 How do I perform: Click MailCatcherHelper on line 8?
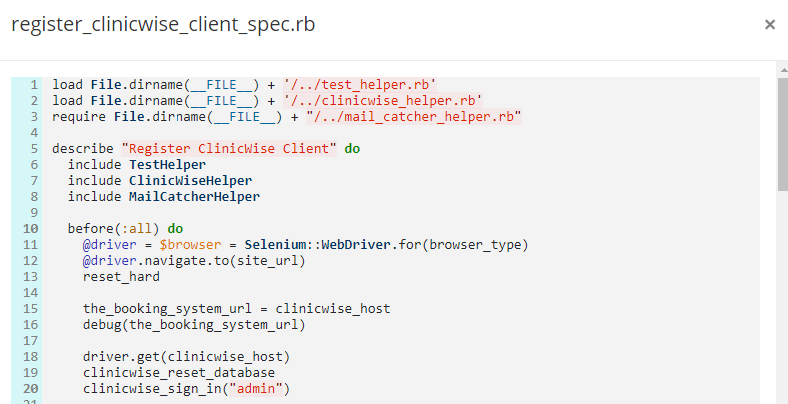(x=194, y=197)
